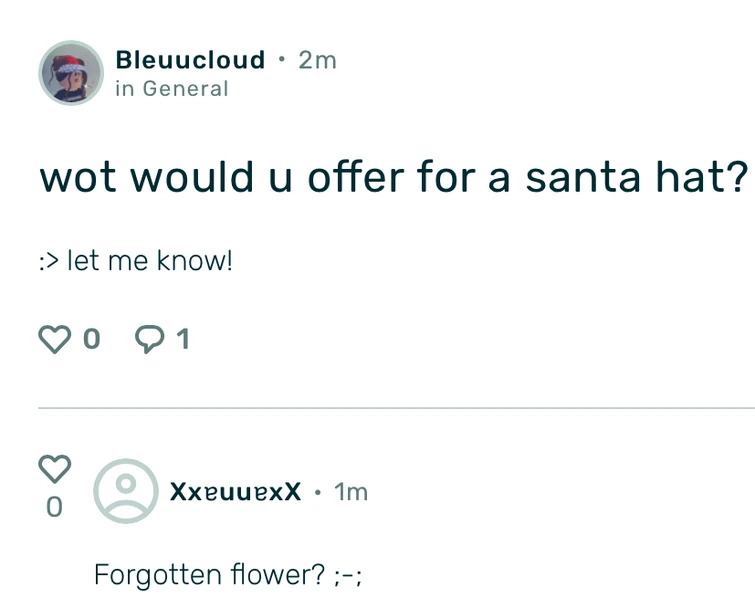Image resolution: width=755 pixels, height=598 pixels.
Task: Click the reply's like count of 0
Action: (55, 508)
